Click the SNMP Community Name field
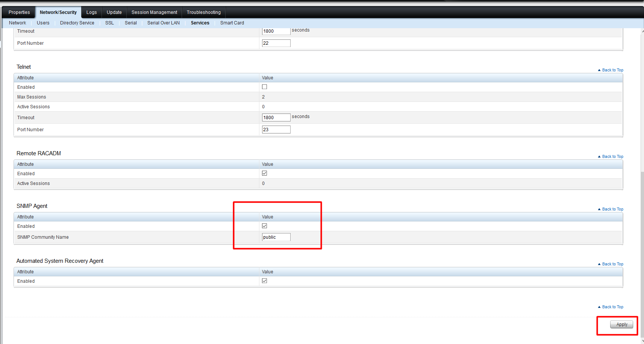Viewport: 644px width, 344px height. click(x=276, y=237)
